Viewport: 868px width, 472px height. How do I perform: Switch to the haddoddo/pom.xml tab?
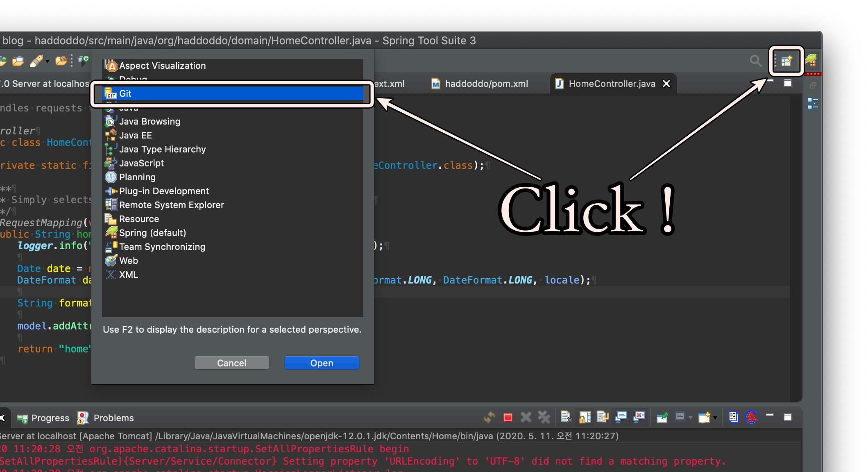486,84
